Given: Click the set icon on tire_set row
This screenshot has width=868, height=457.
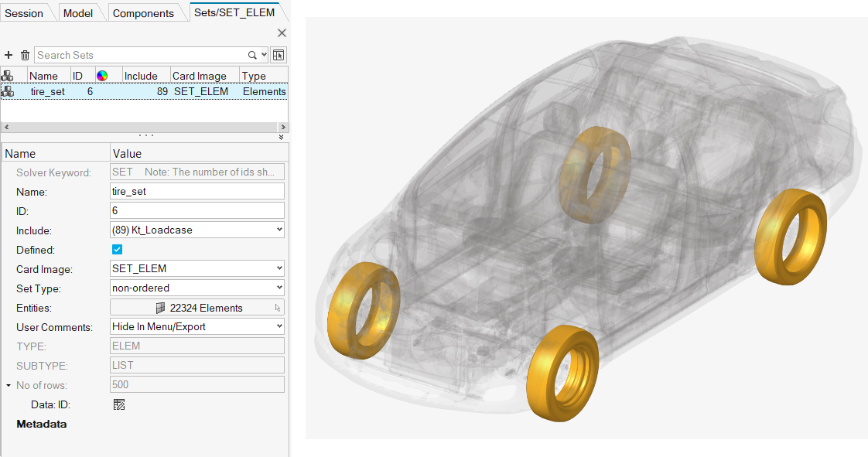Looking at the screenshot, I should (x=8, y=91).
